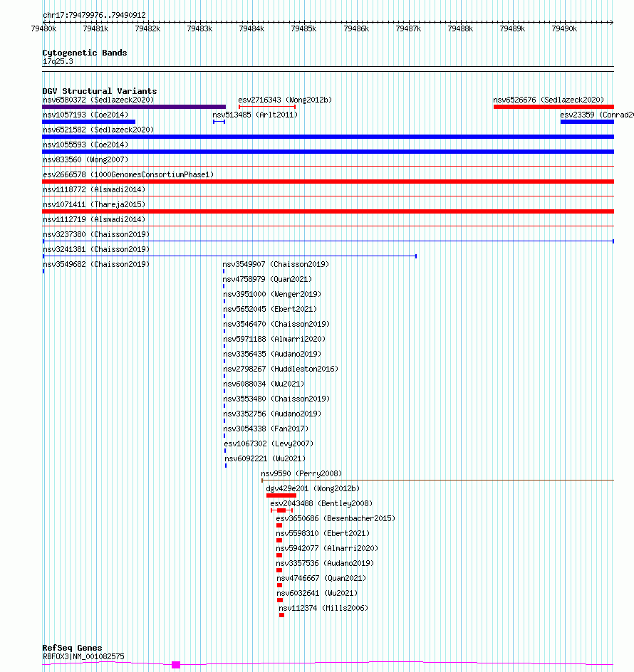Click nsv3553480 (Chaisson2019) label

pos(276,399)
